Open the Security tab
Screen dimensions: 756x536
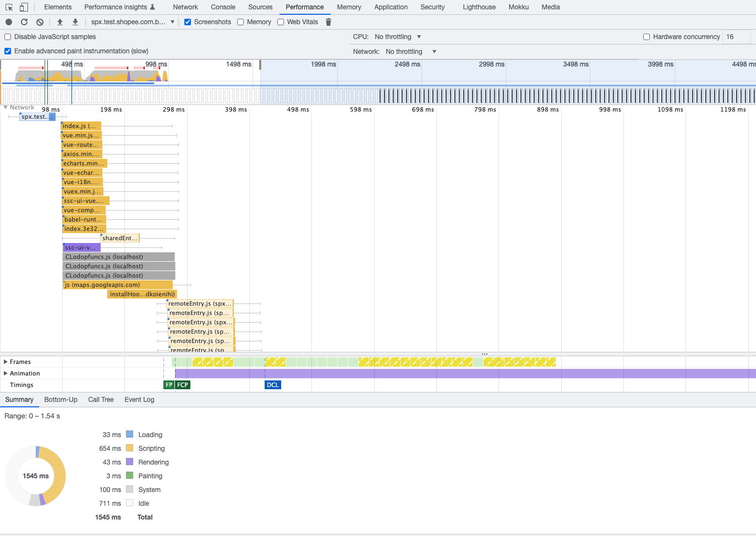(432, 7)
